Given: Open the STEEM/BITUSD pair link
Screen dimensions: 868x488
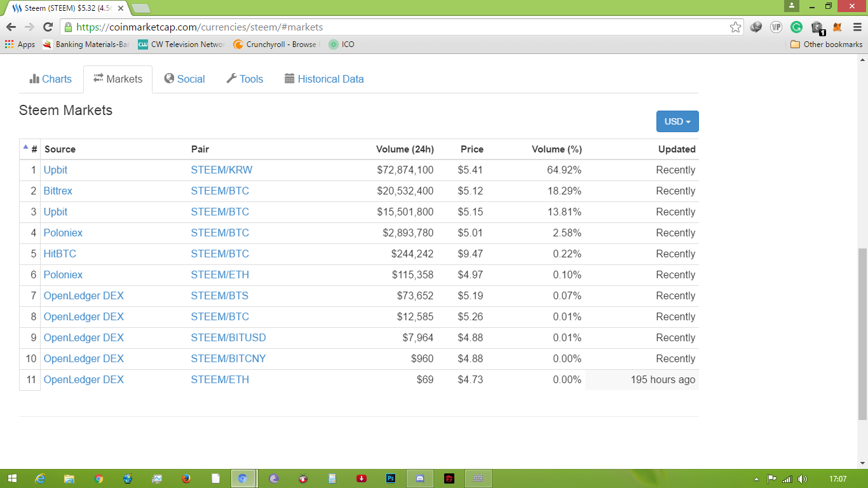Looking at the screenshot, I should (229, 337).
